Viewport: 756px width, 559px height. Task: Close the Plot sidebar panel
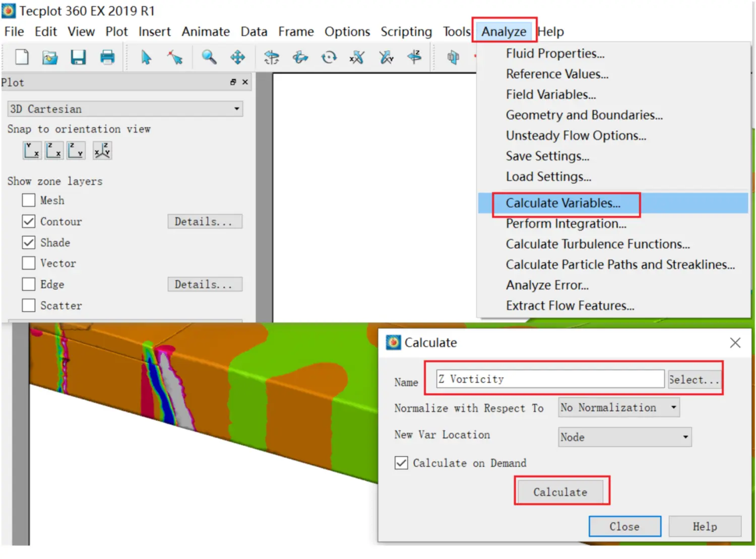[245, 82]
